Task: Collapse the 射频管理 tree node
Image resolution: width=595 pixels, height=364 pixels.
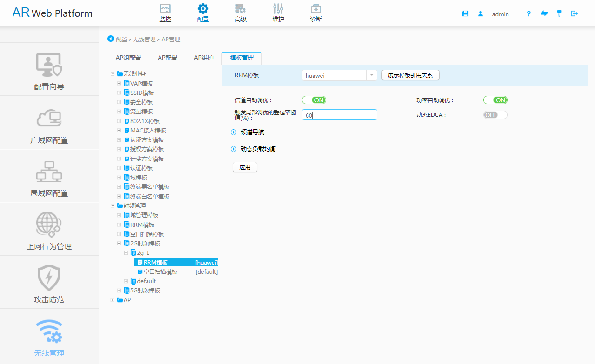Action: coord(113,205)
